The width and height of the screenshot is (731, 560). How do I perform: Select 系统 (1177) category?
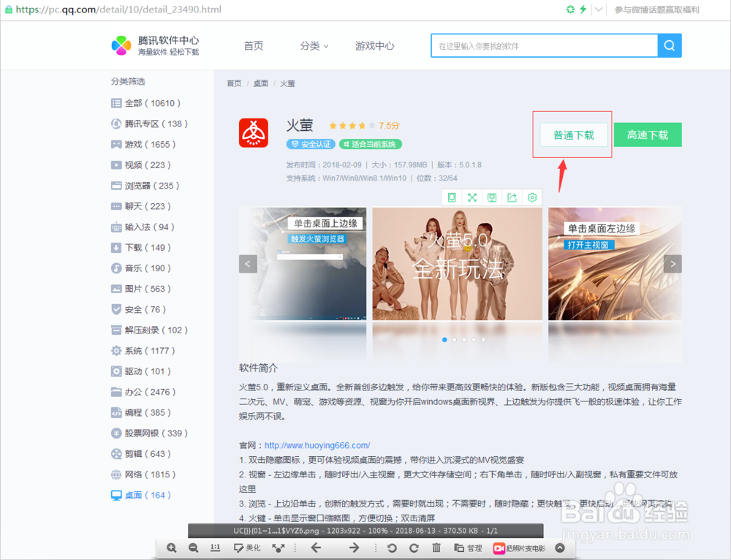coord(143,351)
